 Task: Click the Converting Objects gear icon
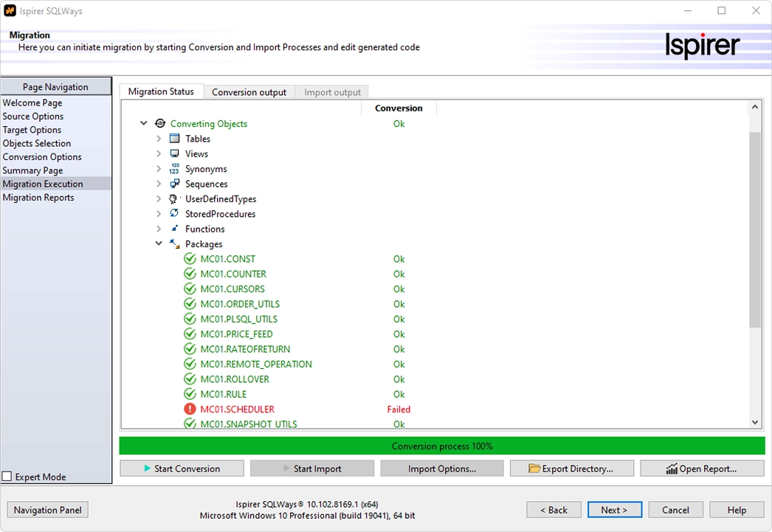coord(160,123)
